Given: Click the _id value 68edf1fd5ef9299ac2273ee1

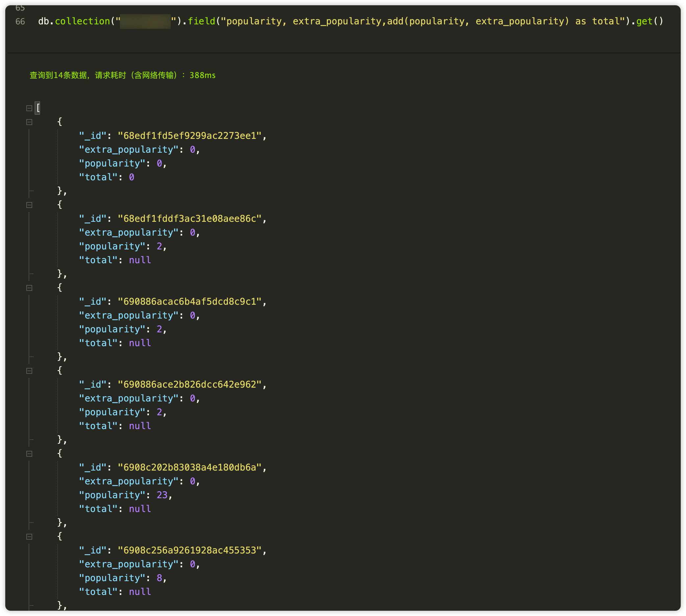Looking at the screenshot, I should pos(189,136).
